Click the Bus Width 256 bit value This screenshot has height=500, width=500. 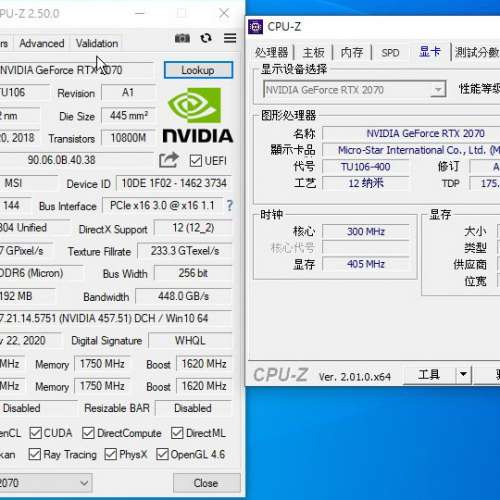(193, 273)
